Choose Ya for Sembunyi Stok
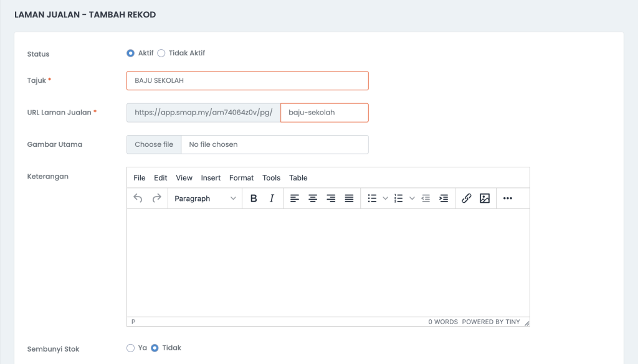 click(131, 348)
